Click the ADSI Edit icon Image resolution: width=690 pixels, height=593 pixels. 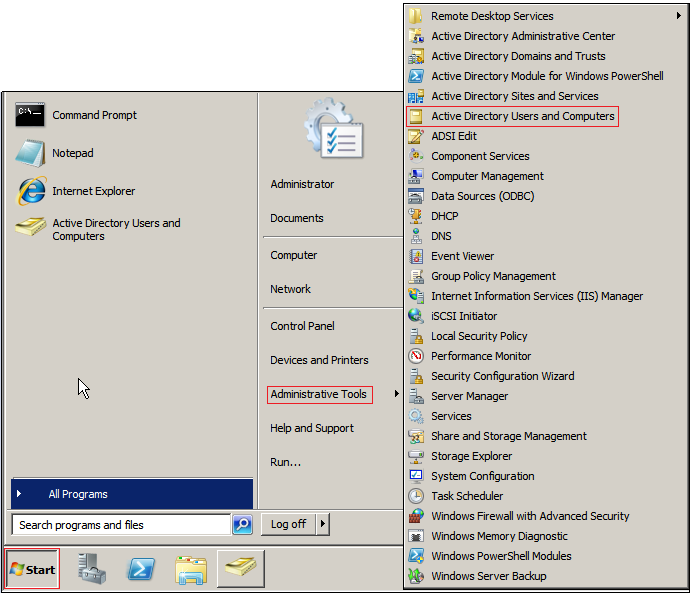click(416, 136)
